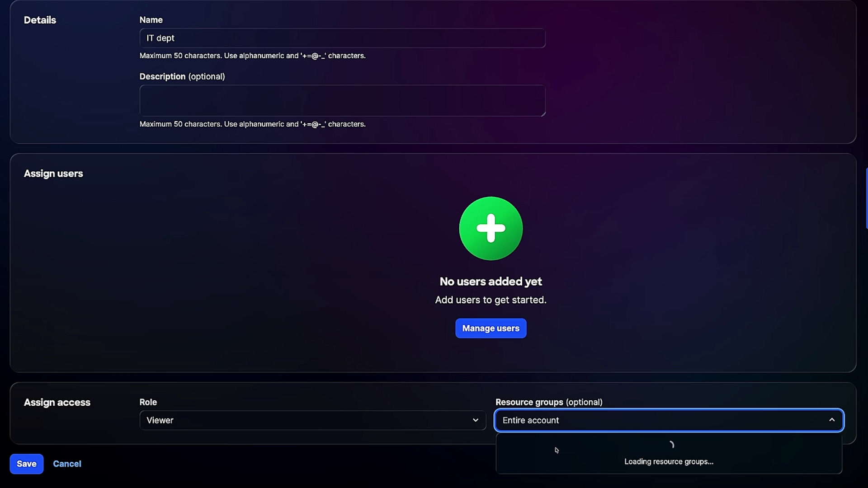Click the "Assign users" section heading
The image size is (868, 488).
pos(53,174)
